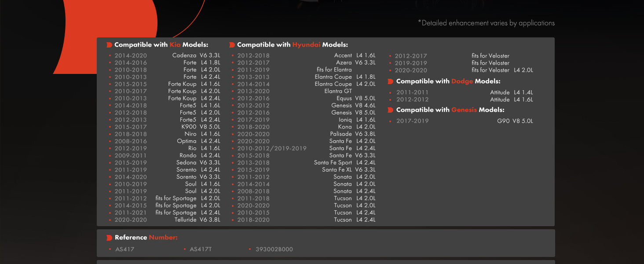The image size is (644, 264).
Task: Select the 2011-2019 'fits for Elantra' row
Action: (292, 70)
